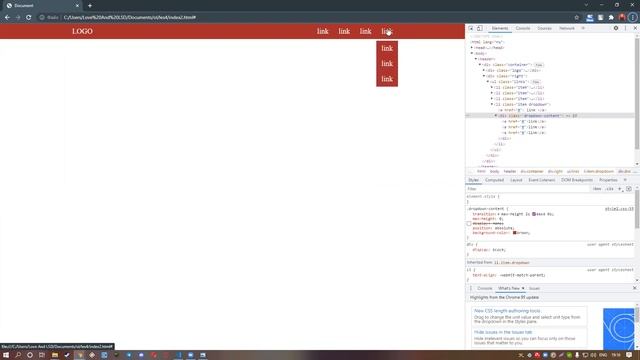Toggle the device toolbar icon
The height and width of the screenshot is (360, 640).
480,28
